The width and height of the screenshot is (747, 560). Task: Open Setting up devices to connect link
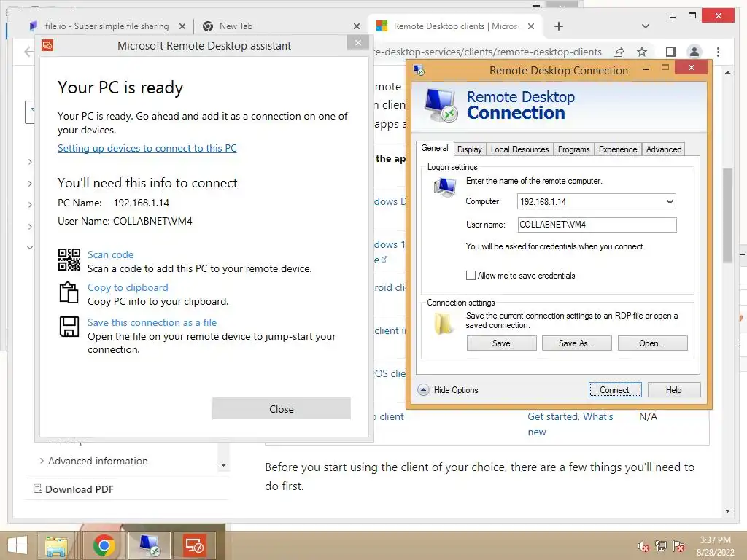147,148
